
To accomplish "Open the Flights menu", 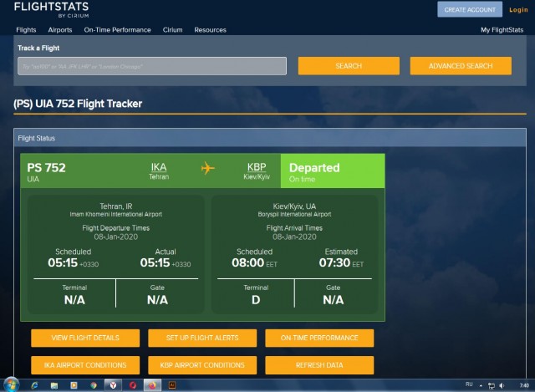I will [26, 30].
